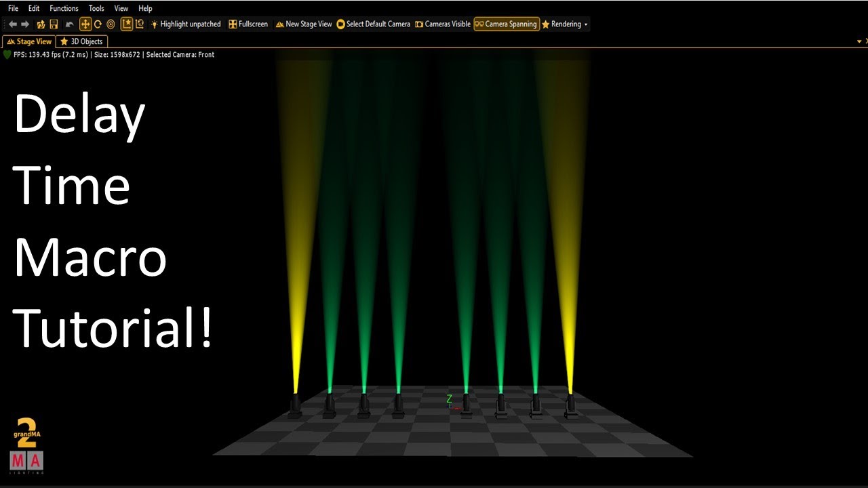Click Highlight unpatched button
Image resolution: width=868 pixels, height=488 pixels.
pyautogui.click(x=186, y=24)
